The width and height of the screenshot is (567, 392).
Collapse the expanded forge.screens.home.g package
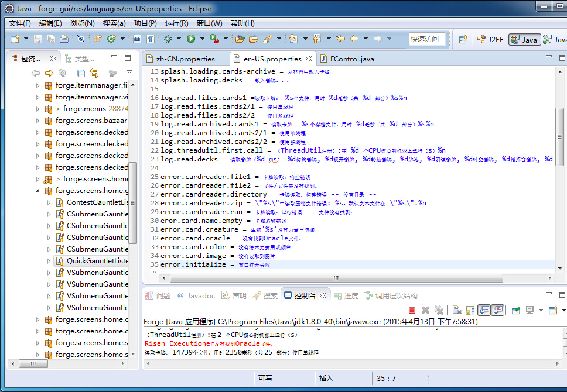click(38, 191)
